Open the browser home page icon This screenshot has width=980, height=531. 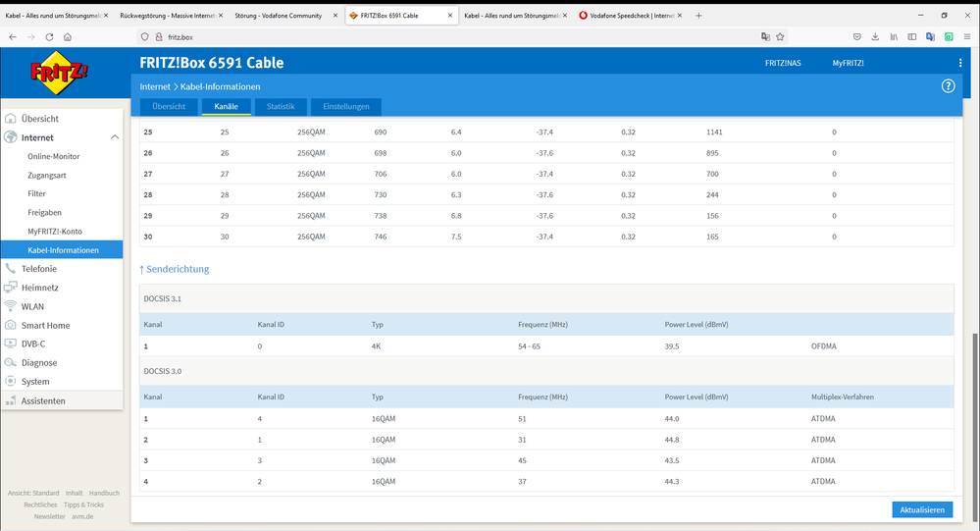[68, 37]
